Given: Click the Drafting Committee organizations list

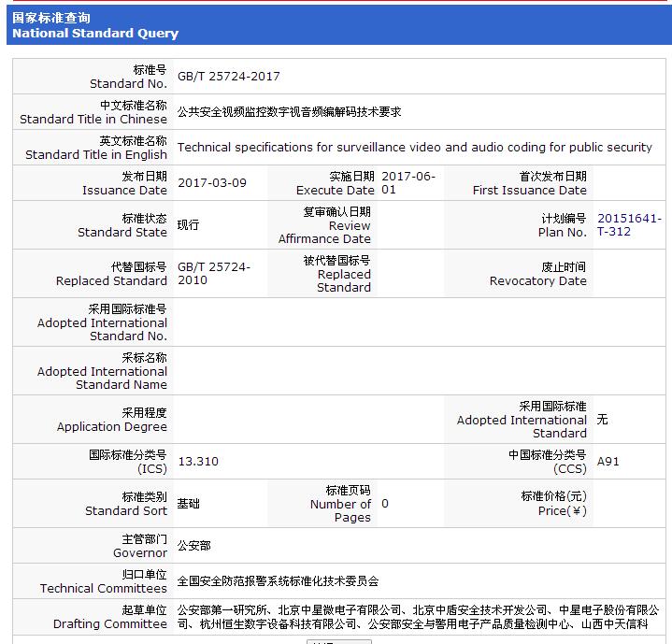Looking at the screenshot, I should tap(411, 617).
